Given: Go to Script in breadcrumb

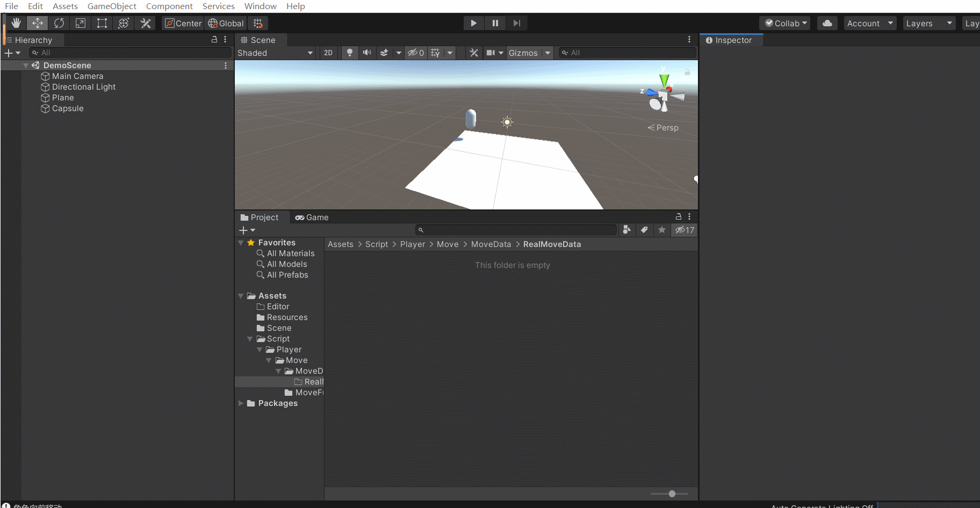Looking at the screenshot, I should tap(377, 244).
